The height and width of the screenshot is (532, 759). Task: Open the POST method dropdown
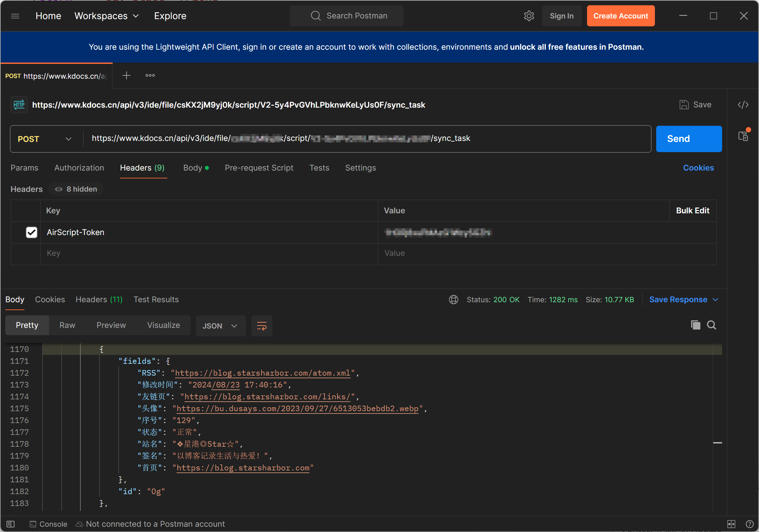[44, 139]
